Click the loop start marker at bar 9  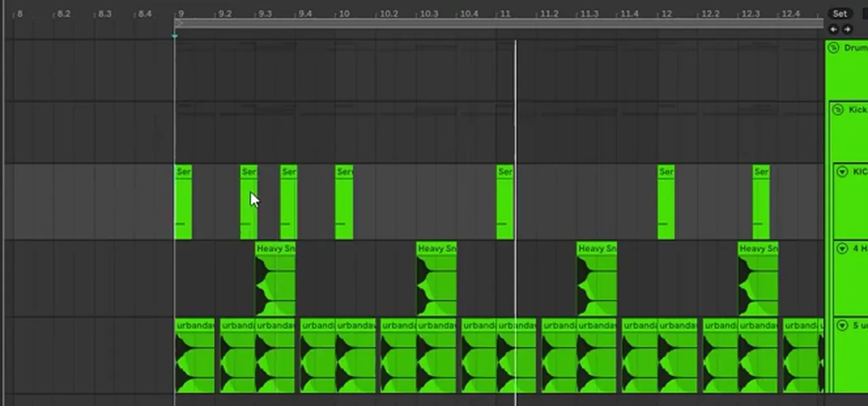178,24
